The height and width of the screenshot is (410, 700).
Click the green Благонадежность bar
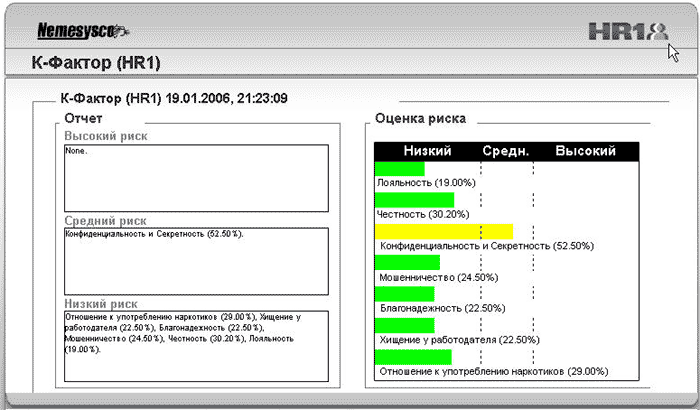tap(404, 294)
